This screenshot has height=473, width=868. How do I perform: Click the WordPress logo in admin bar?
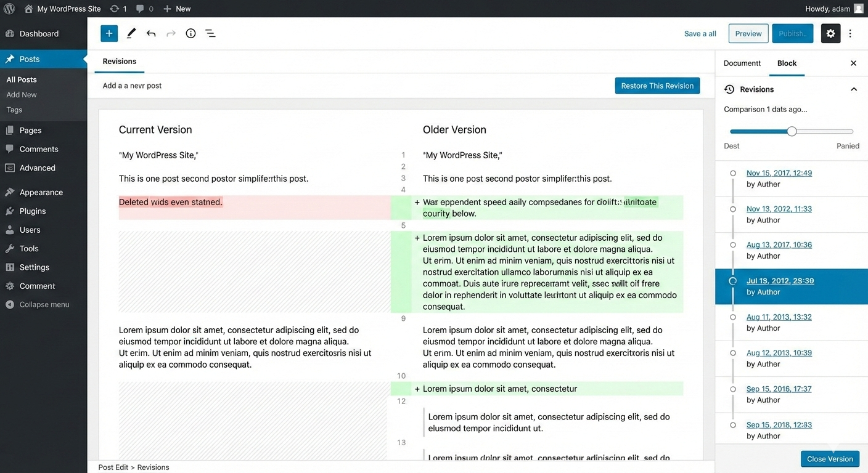click(9, 9)
